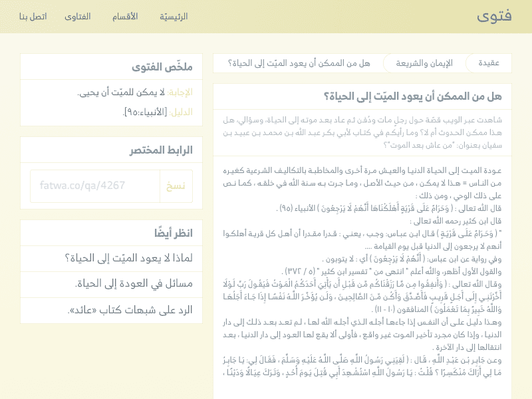Click the فتوى site logo

tap(494, 16)
